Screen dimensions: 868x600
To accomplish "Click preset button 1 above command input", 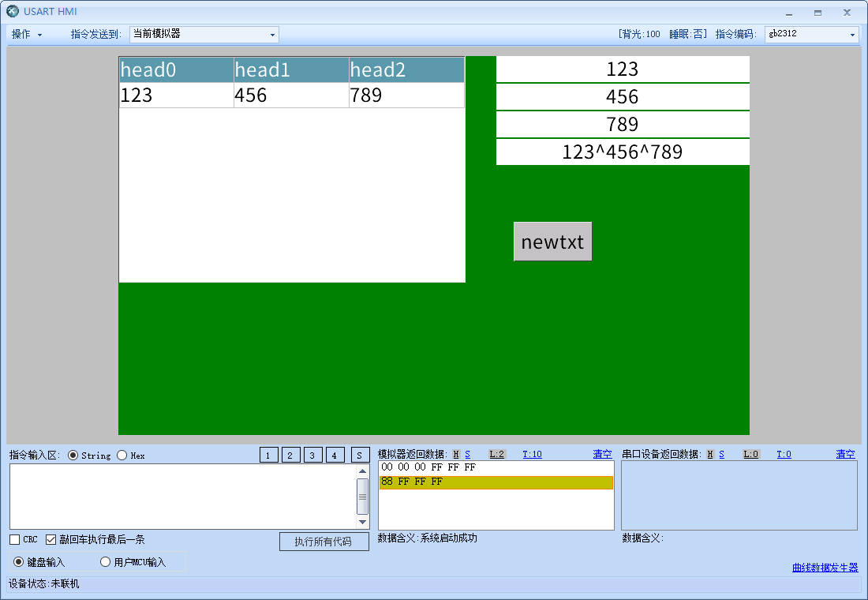I will coord(268,455).
